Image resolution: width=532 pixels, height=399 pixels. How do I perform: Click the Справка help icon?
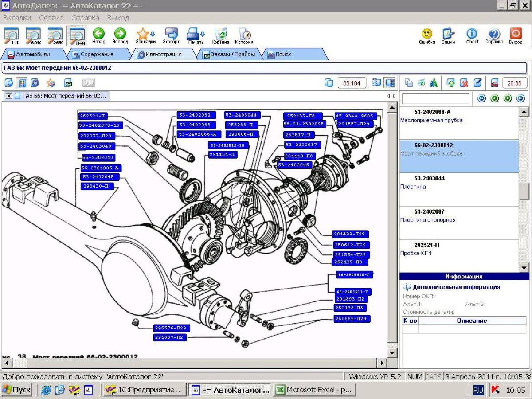pos(494,34)
